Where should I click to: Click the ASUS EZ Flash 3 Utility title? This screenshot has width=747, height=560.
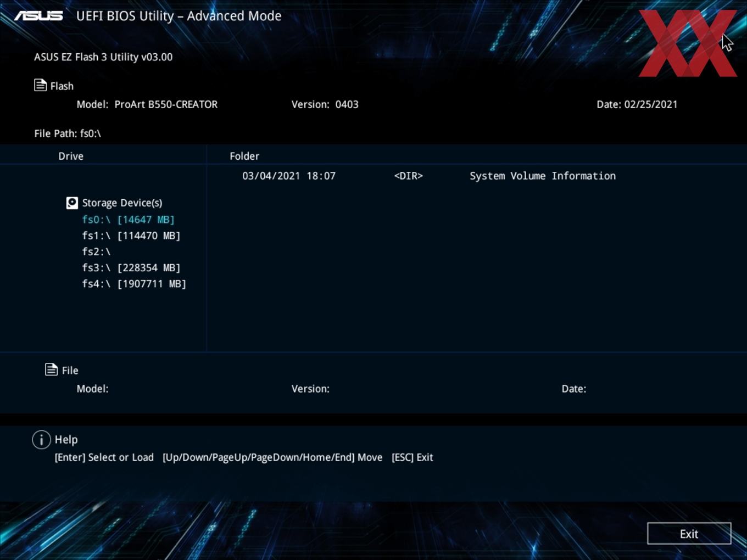(x=103, y=57)
